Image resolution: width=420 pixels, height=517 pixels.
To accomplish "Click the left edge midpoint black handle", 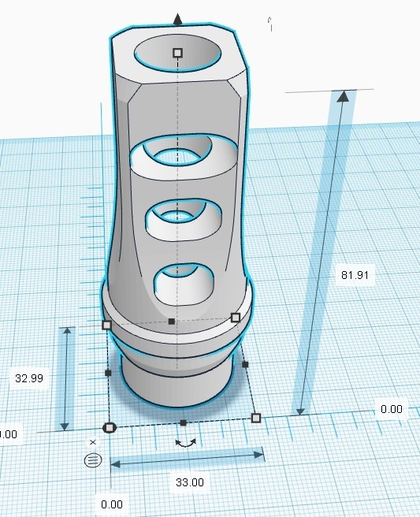I will pyautogui.click(x=108, y=373).
